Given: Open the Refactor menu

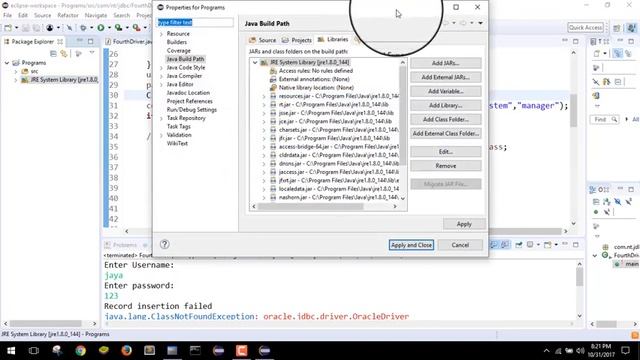Looking at the screenshot, I should 68,15.
